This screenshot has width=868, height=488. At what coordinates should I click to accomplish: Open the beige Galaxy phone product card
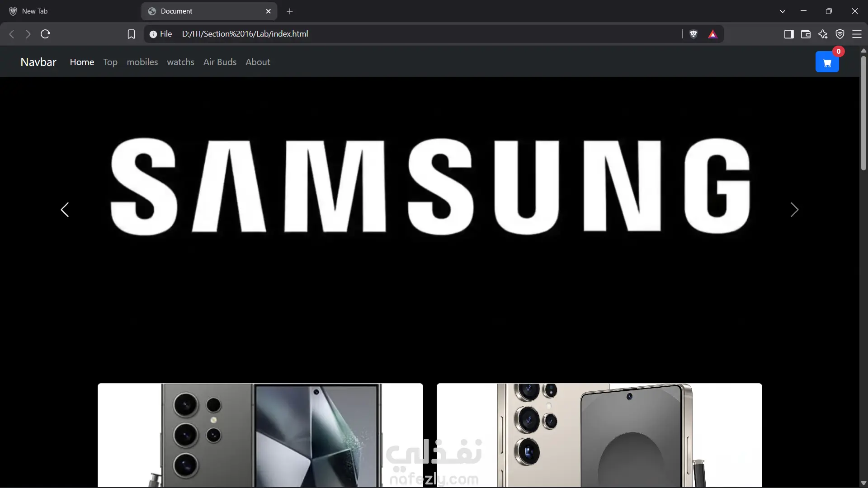coord(599,435)
